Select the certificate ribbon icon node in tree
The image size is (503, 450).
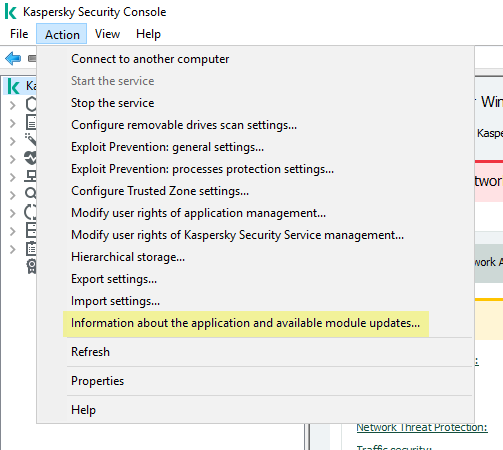pos(32,266)
